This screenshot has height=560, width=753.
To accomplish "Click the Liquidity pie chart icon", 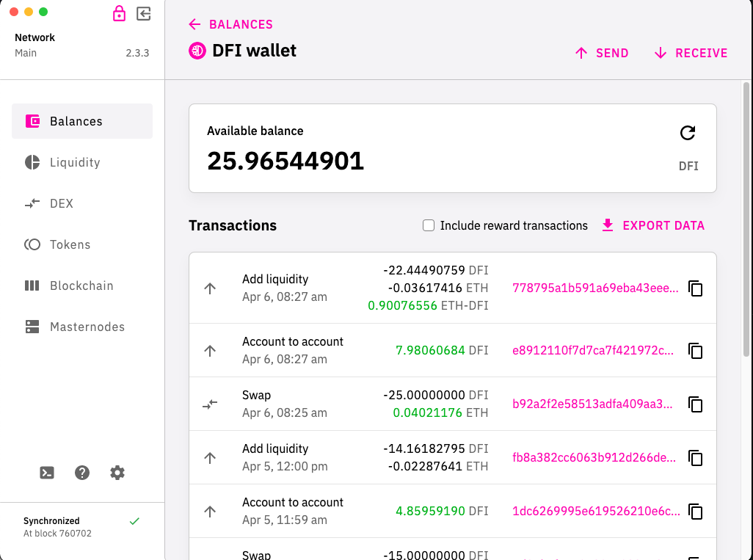I will pos(32,162).
